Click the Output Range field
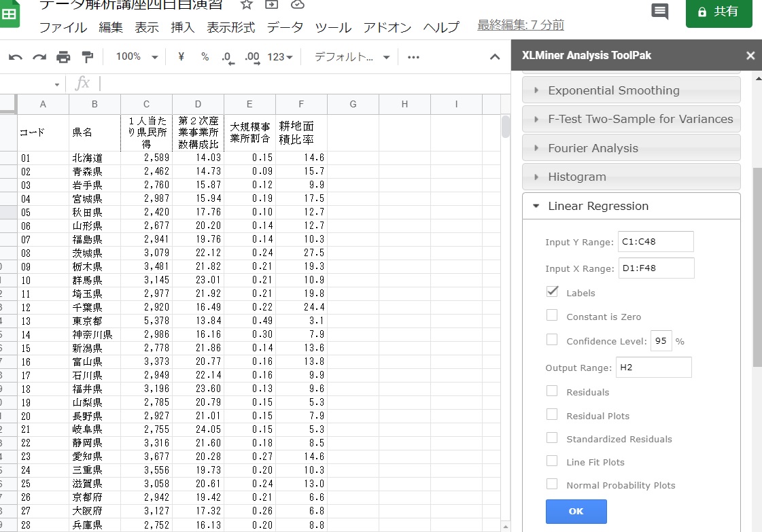The image size is (762, 532). click(654, 368)
